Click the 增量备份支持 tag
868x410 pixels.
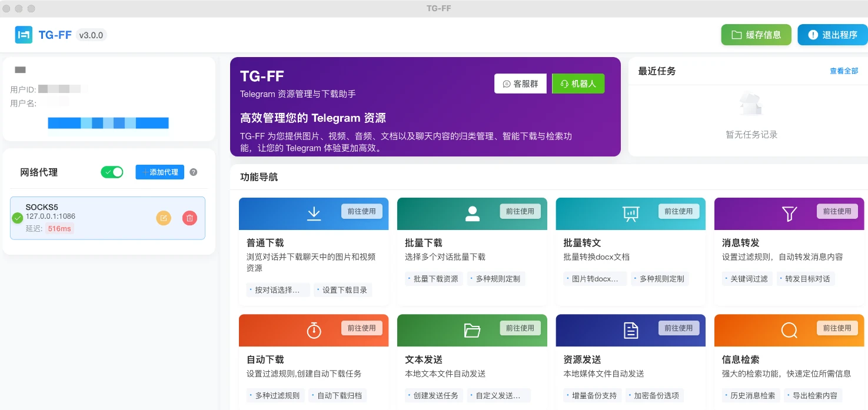593,396
